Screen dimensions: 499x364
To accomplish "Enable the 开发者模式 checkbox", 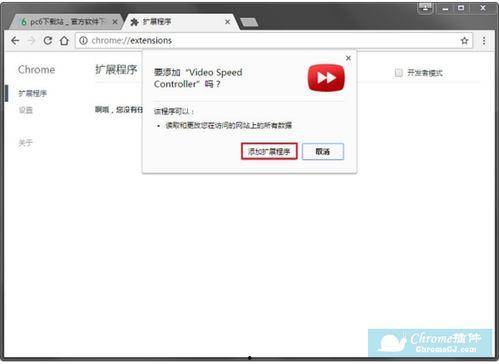I will click(x=398, y=73).
